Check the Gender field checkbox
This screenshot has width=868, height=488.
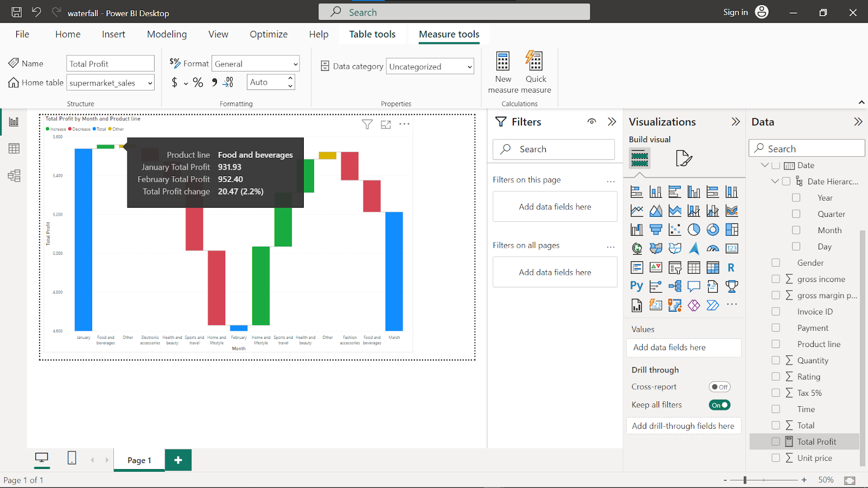(x=776, y=262)
